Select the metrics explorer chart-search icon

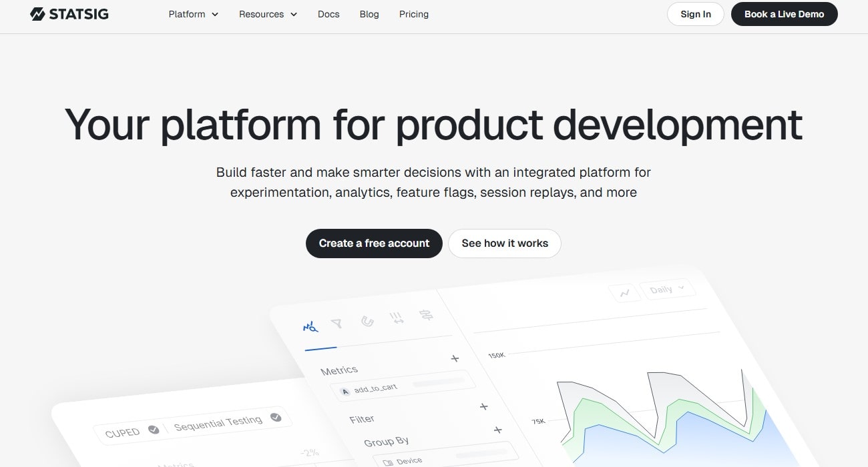click(x=310, y=327)
